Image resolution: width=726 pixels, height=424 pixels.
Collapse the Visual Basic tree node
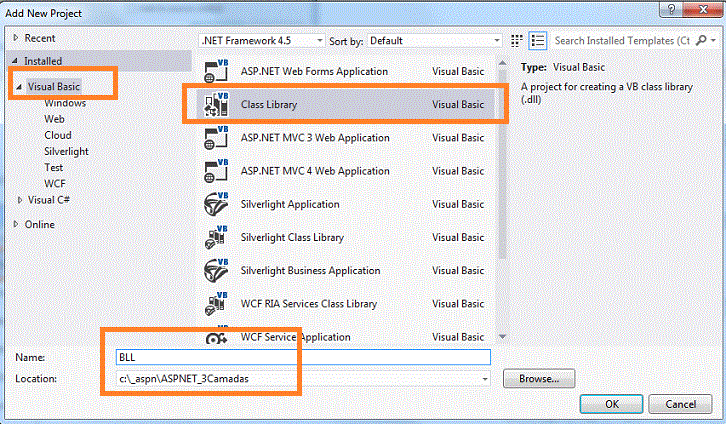19,87
